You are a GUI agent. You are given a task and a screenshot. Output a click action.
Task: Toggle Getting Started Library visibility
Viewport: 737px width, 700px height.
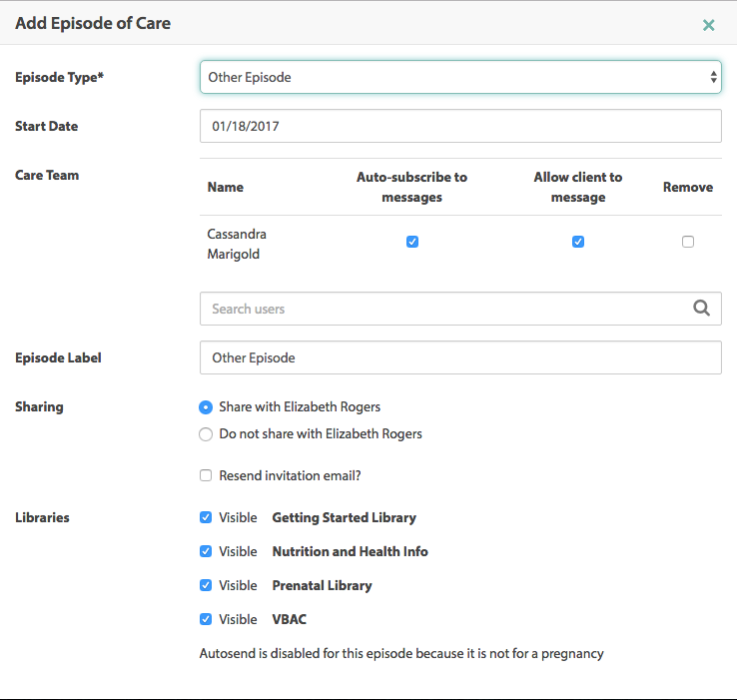tap(206, 518)
